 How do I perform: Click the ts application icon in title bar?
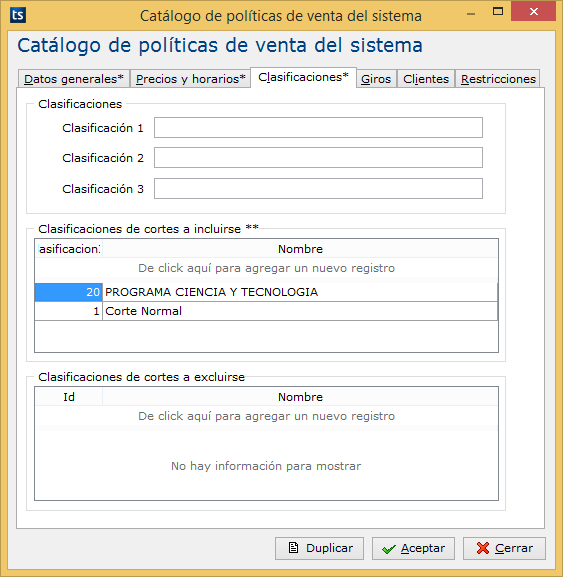pos(18,15)
